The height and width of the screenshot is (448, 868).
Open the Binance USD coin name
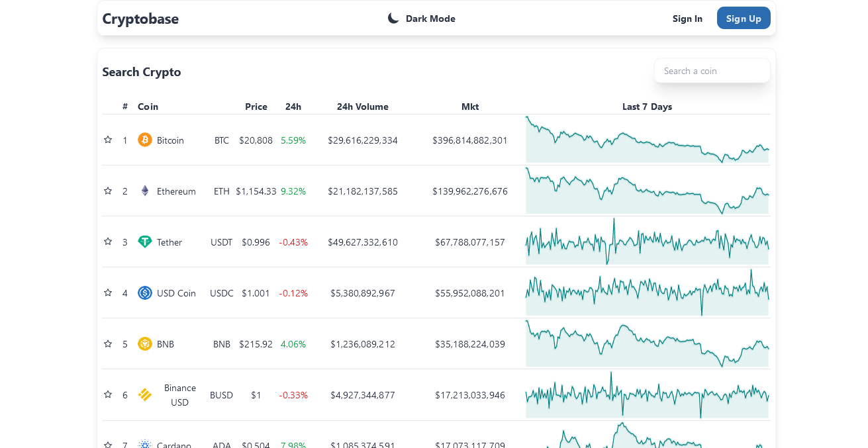pyautogui.click(x=179, y=395)
